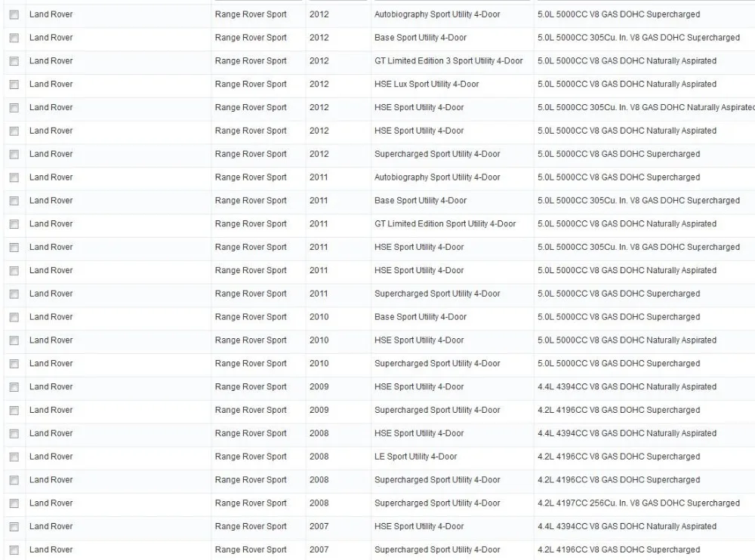This screenshot has height=560, width=755.
Task: Click "Range Rover Sport" in the HSE Lux row
Action: (251, 85)
